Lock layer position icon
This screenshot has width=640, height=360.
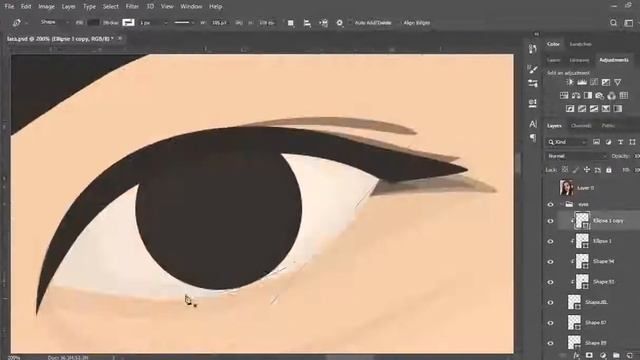point(587,170)
